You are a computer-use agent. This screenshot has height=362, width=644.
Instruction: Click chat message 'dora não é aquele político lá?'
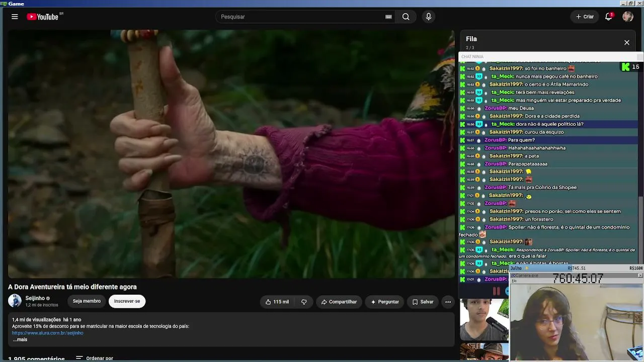[549, 124]
